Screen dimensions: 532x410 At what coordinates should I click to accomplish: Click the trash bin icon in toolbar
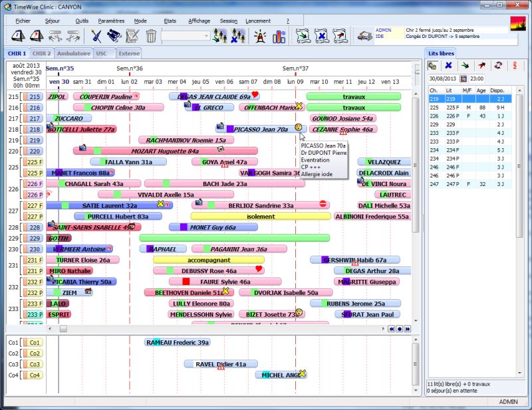[151, 36]
